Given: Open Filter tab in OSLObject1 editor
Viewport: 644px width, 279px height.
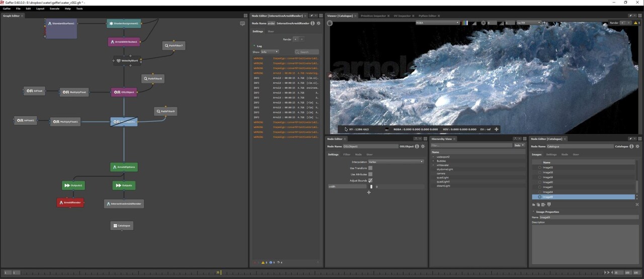Looking at the screenshot, I should point(347,155).
